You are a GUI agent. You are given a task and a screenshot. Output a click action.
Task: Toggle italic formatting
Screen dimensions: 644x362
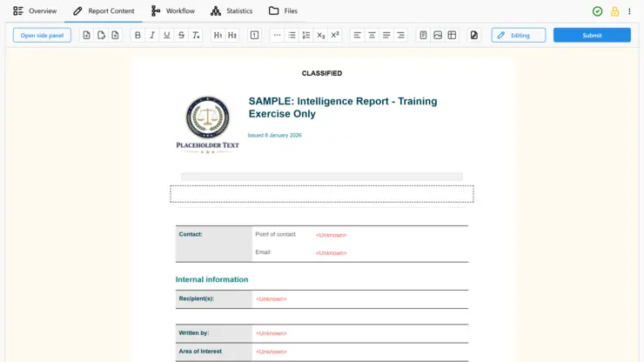pos(152,36)
